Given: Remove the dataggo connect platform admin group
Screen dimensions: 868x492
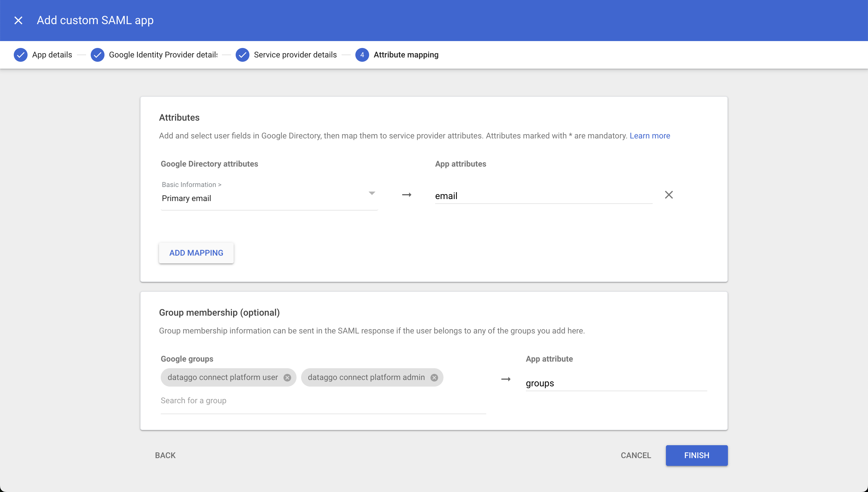Looking at the screenshot, I should (434, 377).
